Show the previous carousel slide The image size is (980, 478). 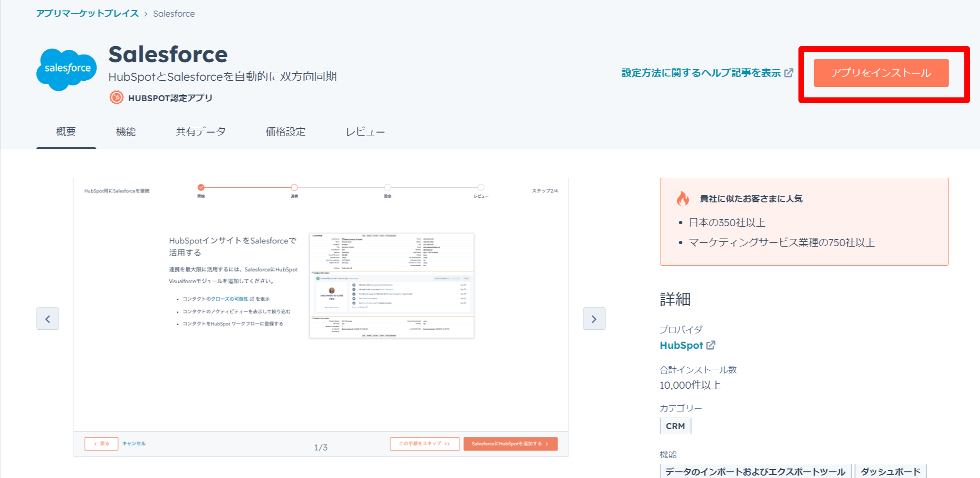(x=48, y=319)
